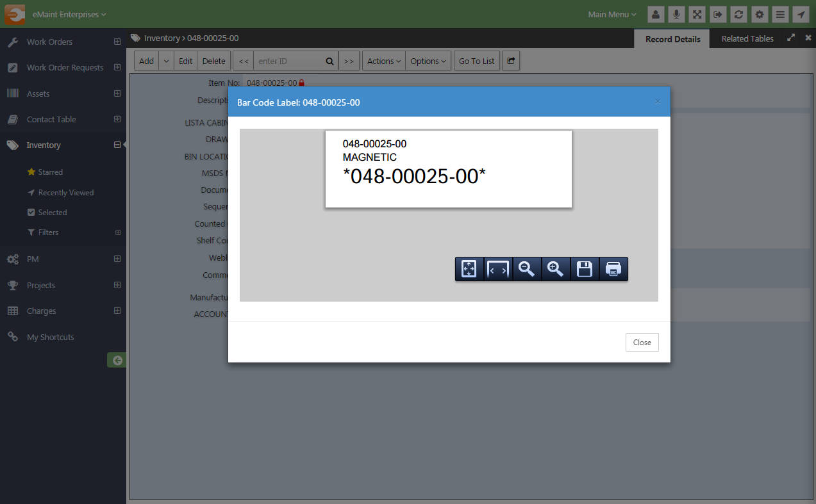Viewport: 816px width, 504px height.
Task: Click the fit-to-width viewer icon
Action: pos(498,269)
